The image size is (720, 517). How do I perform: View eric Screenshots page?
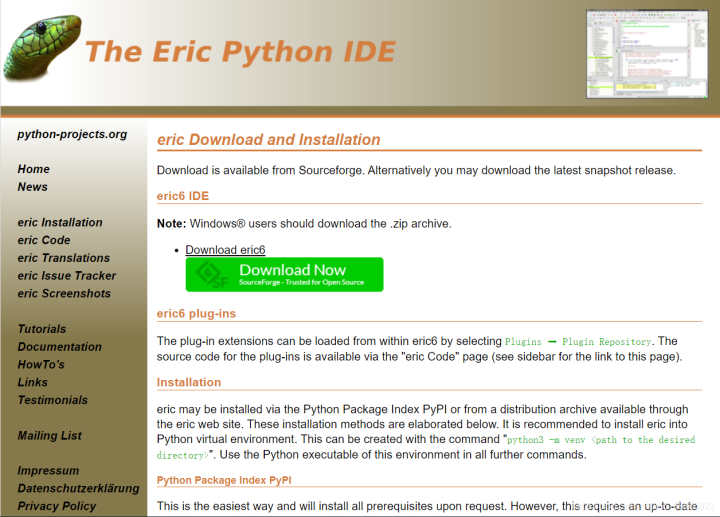click(x=64, y=293)
